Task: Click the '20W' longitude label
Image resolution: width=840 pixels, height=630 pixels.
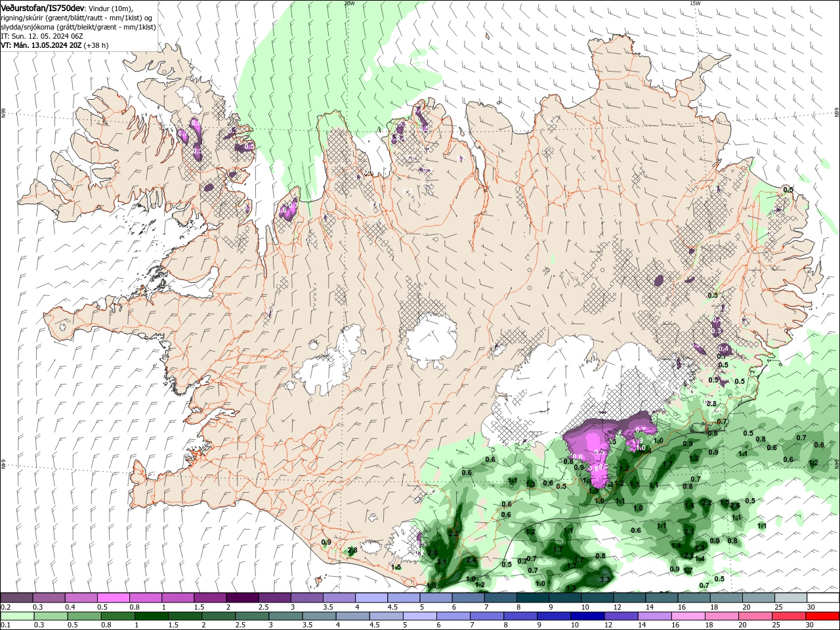Action: click(x=349, y=3)
